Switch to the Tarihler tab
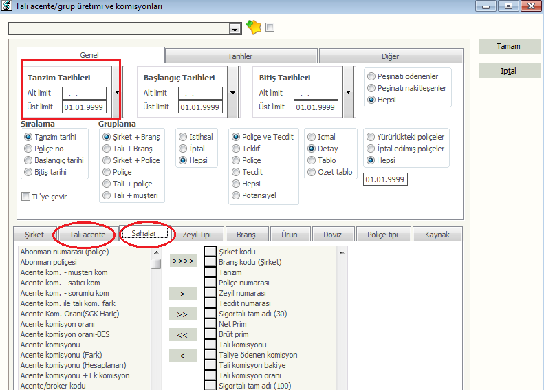 [240, 56]
